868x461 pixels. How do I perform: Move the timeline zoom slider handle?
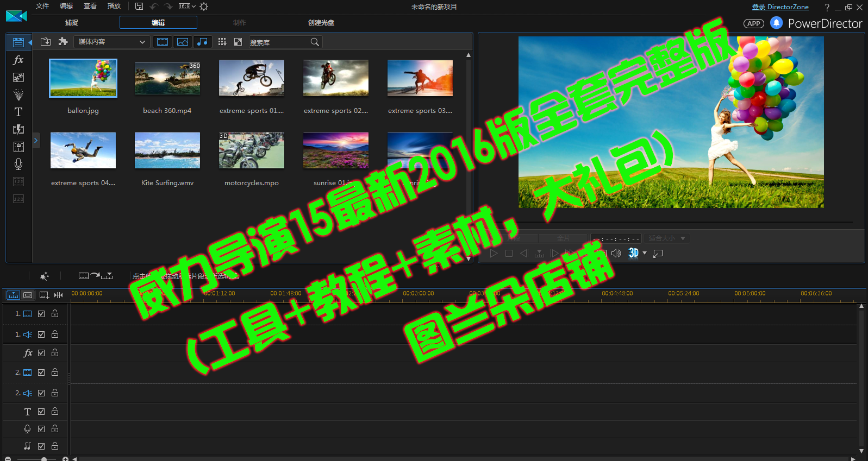pos(44,459)
